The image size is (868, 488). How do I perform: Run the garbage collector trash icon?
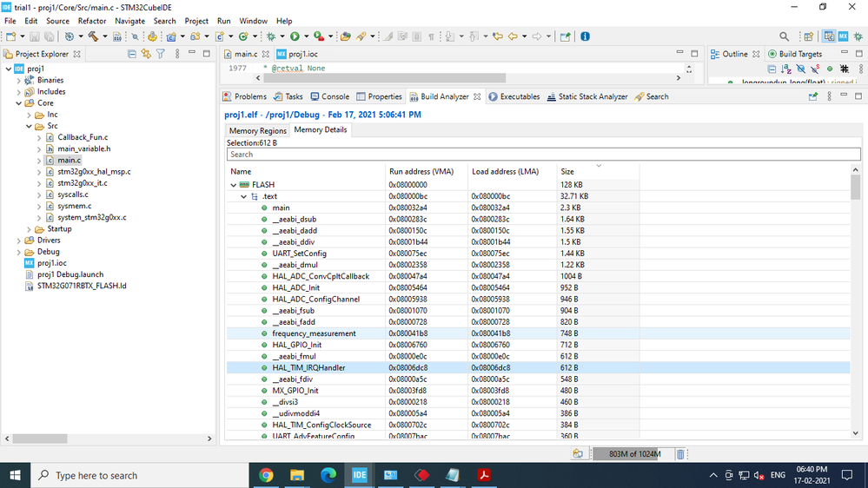(x=680, y=453)
